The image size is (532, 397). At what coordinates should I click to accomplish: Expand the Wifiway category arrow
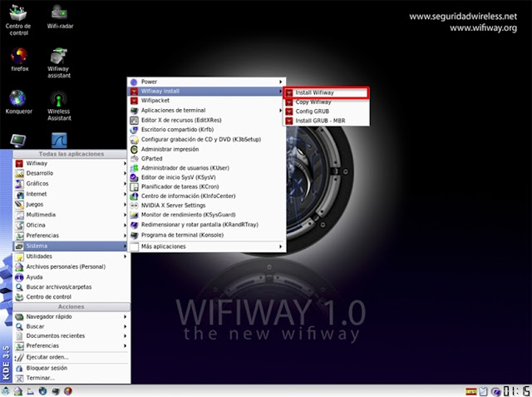(x=125, y=163)
